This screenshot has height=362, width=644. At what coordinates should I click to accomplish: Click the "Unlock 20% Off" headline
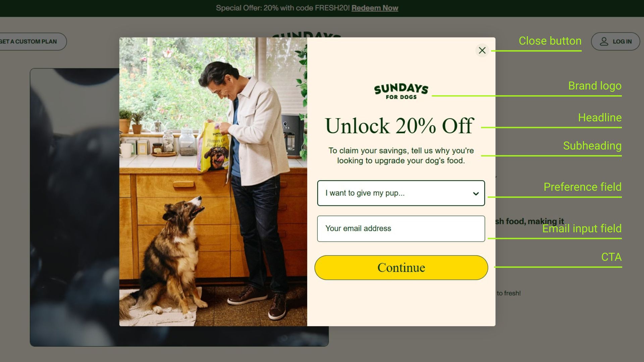[x=399, y=126]
